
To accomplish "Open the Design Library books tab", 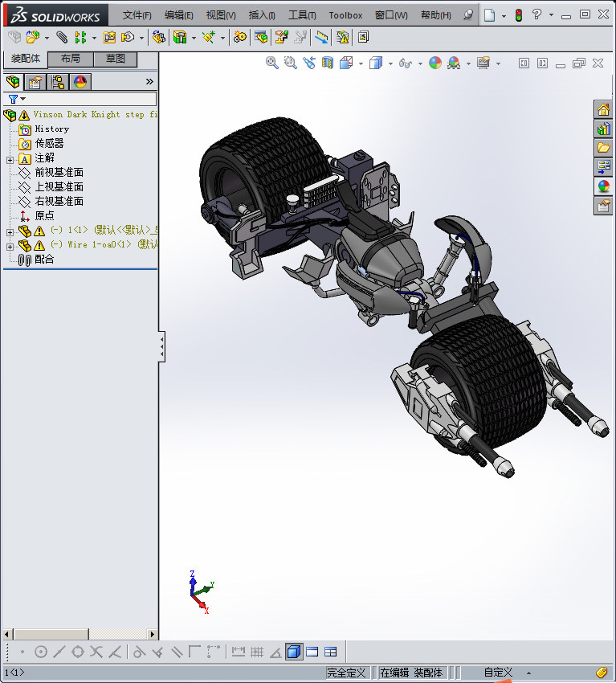I will (x=603, y=129).
